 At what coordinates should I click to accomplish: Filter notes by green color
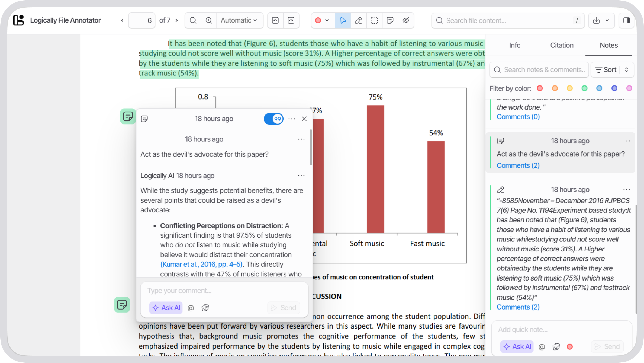(584, 88)
